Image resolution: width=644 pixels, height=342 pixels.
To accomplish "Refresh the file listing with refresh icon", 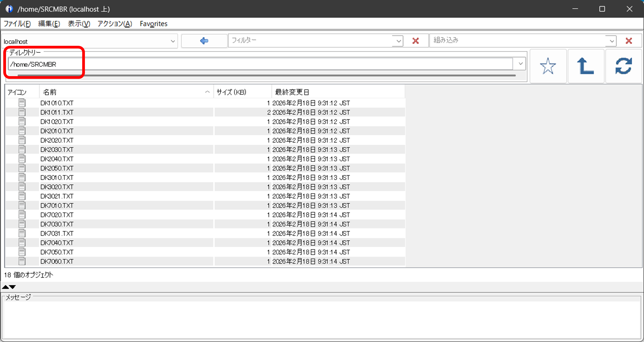I will 623,66.
